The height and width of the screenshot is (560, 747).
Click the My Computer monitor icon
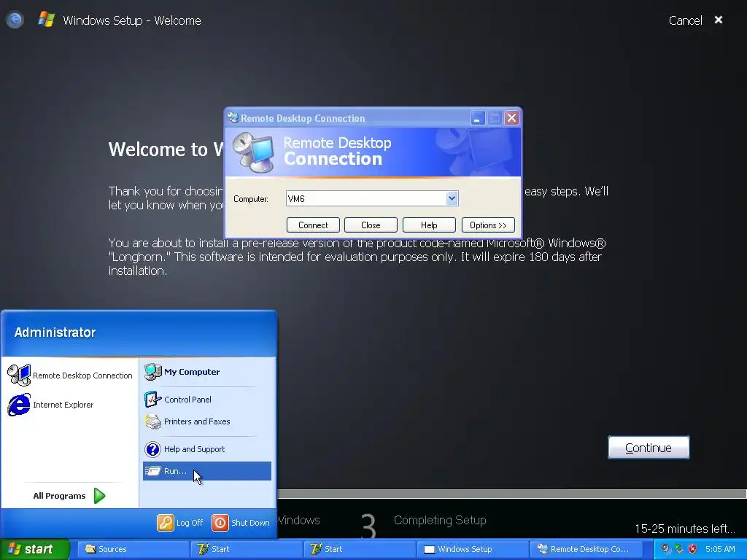153,372
